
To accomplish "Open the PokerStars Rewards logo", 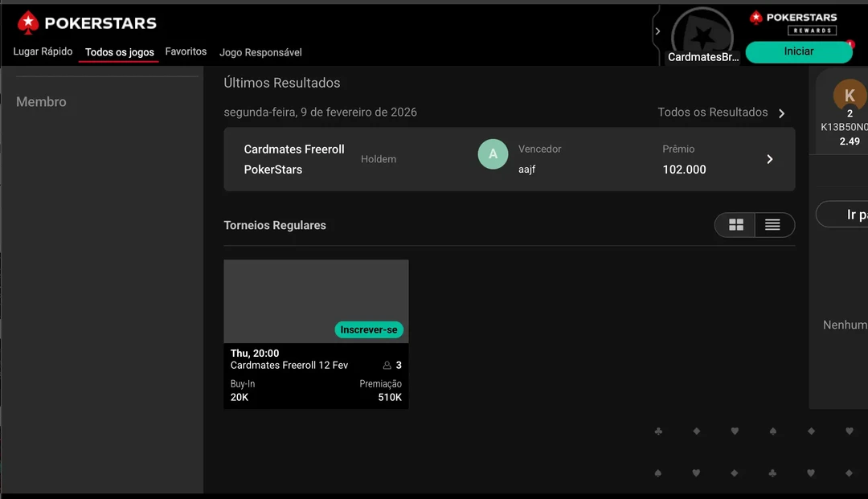I will point(792,22).
